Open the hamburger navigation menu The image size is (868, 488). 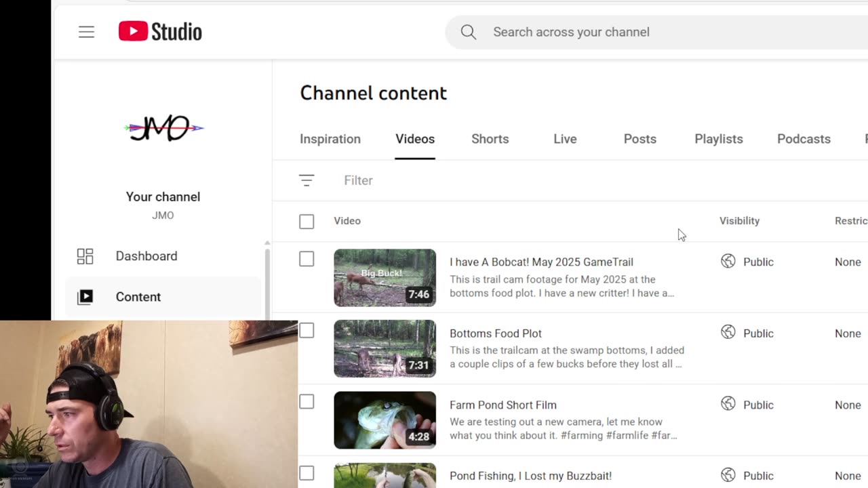(86, 32)
